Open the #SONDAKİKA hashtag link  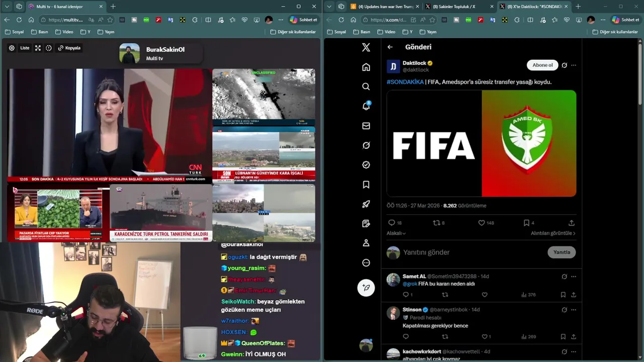click(405, 82)
